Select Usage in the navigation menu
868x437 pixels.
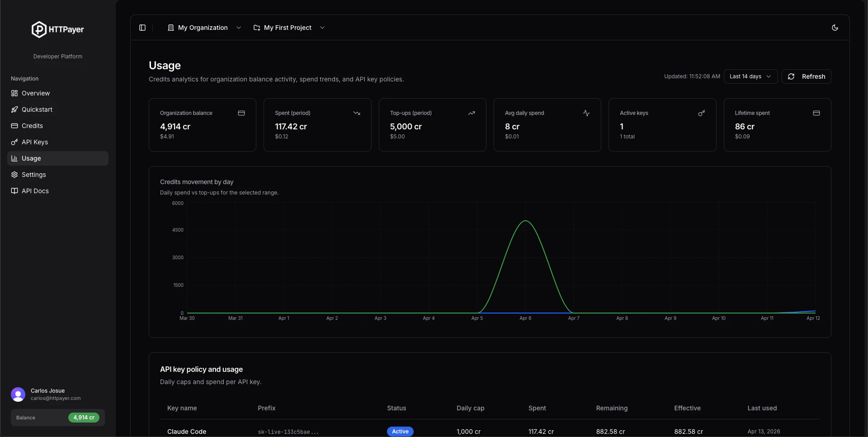(30, 158)
